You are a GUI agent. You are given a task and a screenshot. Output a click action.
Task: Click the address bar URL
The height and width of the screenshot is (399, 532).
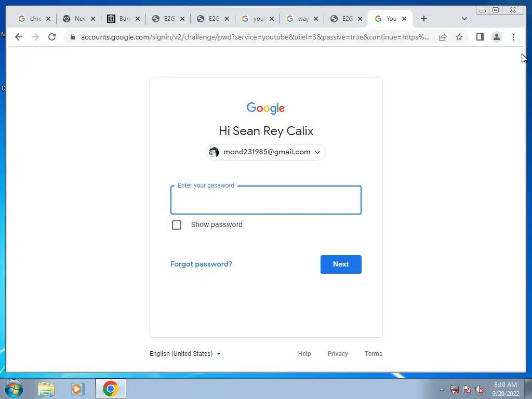coord(255,37)
